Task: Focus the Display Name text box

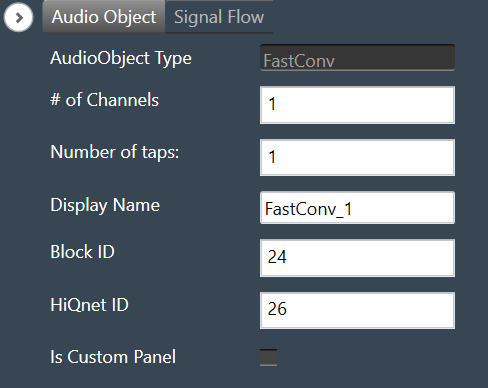Action: tap(357, 208)
